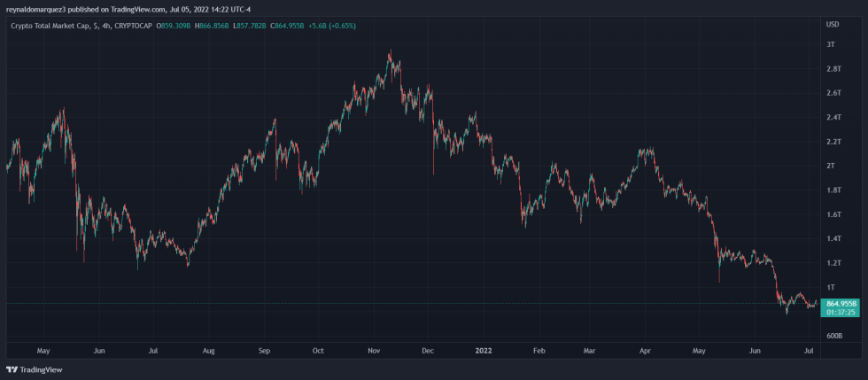This screenshot has width=868, height=380.
Task: Click the 2.4T price axis label
Action: (833, 118)
